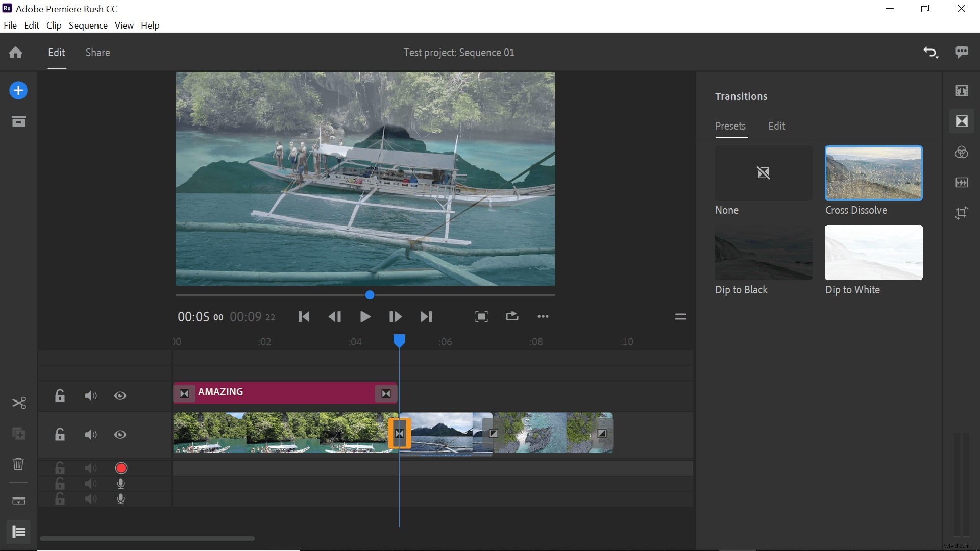Hide the title track with eye icon
This screenshot has height=551, width=980.
[120, 396]
